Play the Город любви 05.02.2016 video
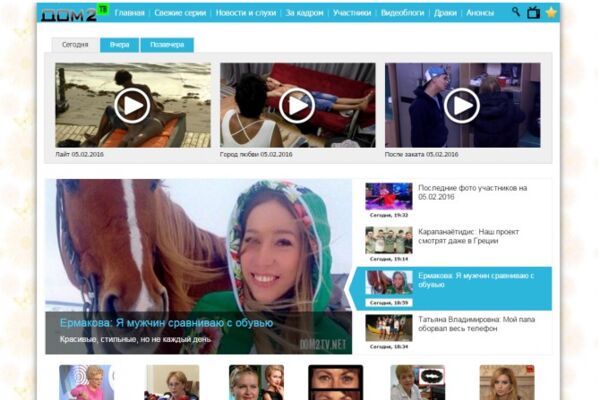600x400 pixels. [x=297, y=105]
